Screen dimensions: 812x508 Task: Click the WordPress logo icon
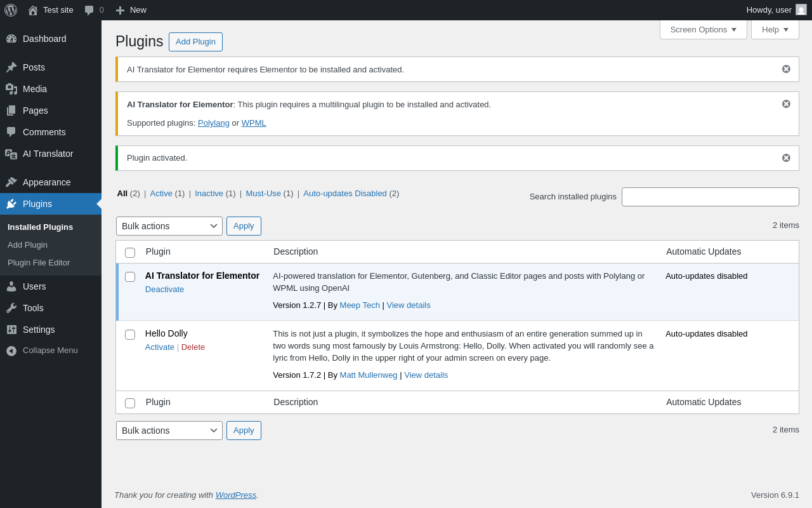tap(11, 10)
